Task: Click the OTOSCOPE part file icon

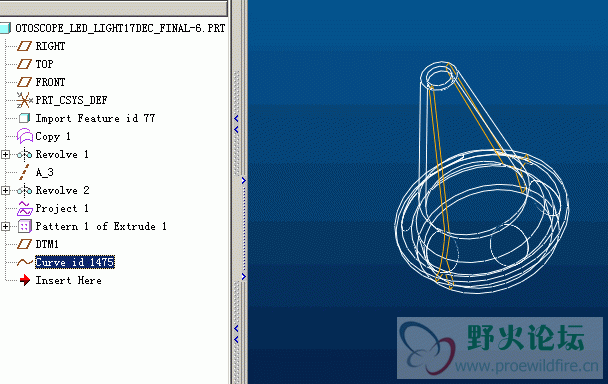Action: click(x=5, y=28)
